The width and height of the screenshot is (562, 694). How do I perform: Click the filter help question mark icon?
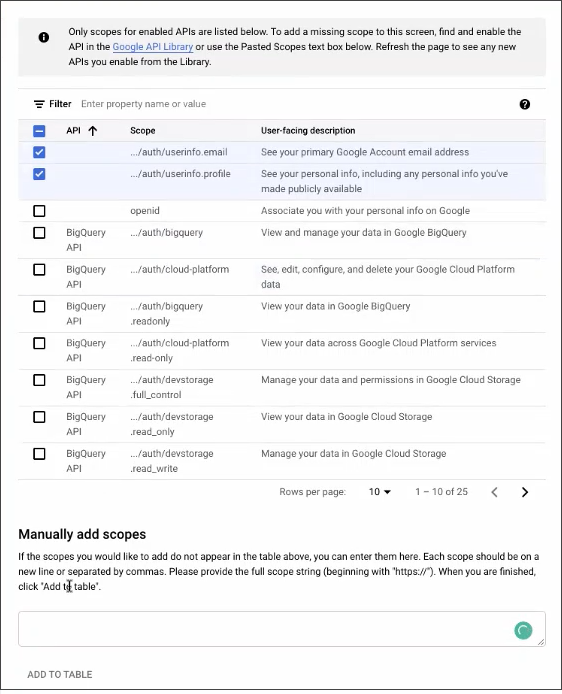pyautogui.click(x=524, y=104)
